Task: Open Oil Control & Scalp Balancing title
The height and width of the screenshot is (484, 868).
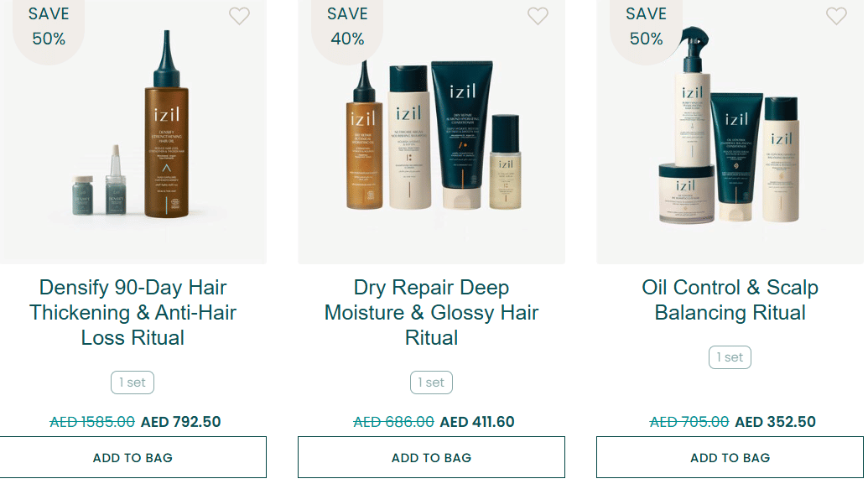Action: pos(730,299)
